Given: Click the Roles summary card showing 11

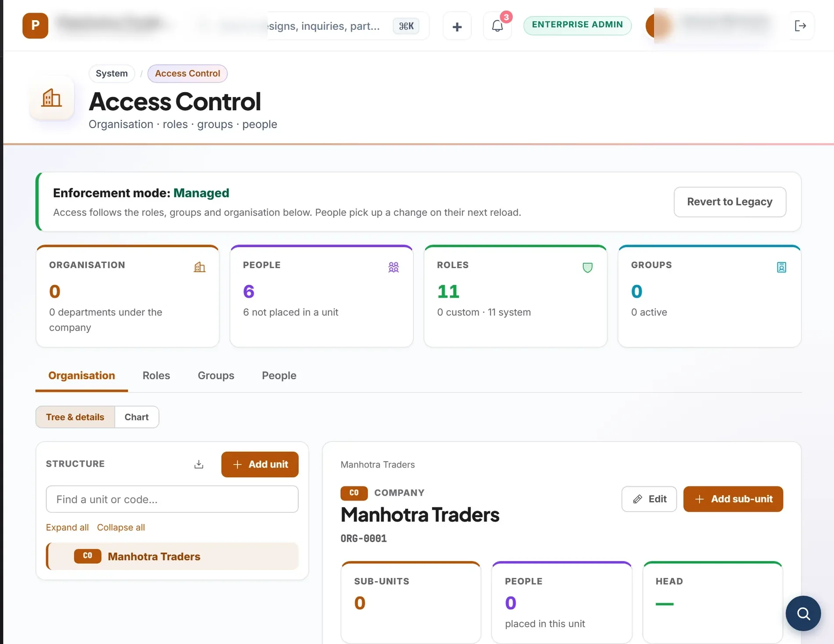Looking at the screenshot, I should coord(515,296).
